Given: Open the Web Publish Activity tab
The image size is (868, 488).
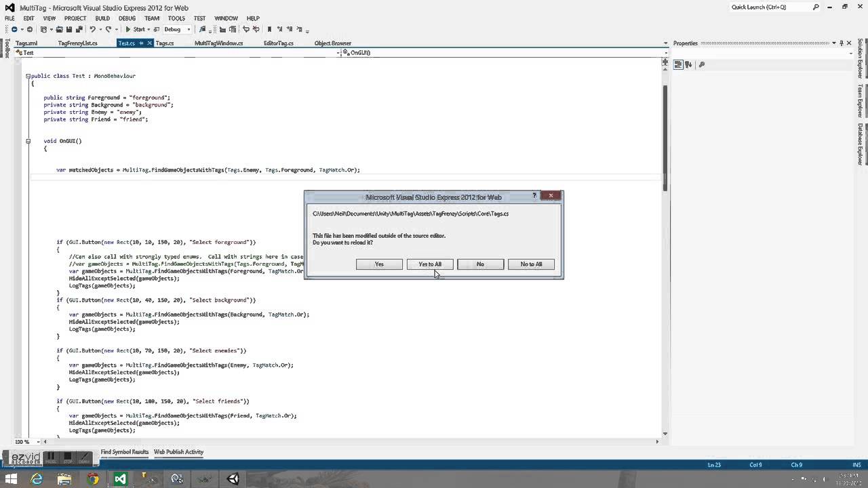Looking at the screenshot, I should click(x=178, y=451).
